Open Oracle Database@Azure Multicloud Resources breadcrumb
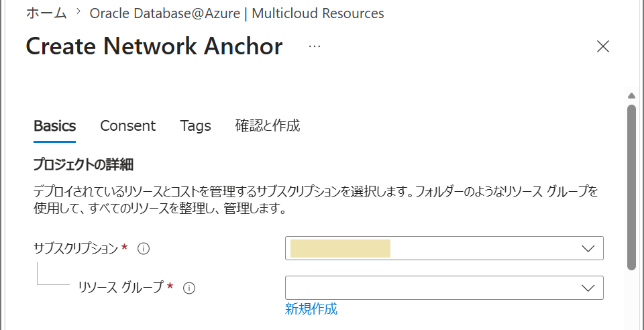The height and width of the screenshot is (330, 644). [237, 13]
